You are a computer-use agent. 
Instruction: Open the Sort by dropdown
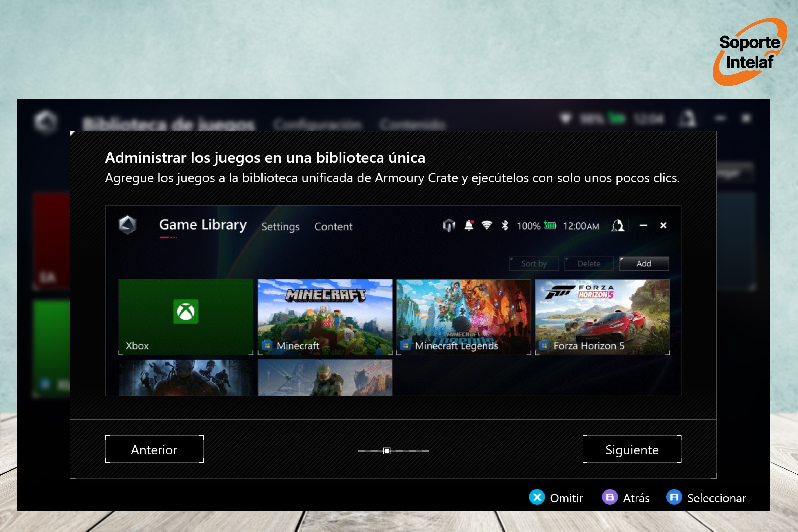[534, 264]
